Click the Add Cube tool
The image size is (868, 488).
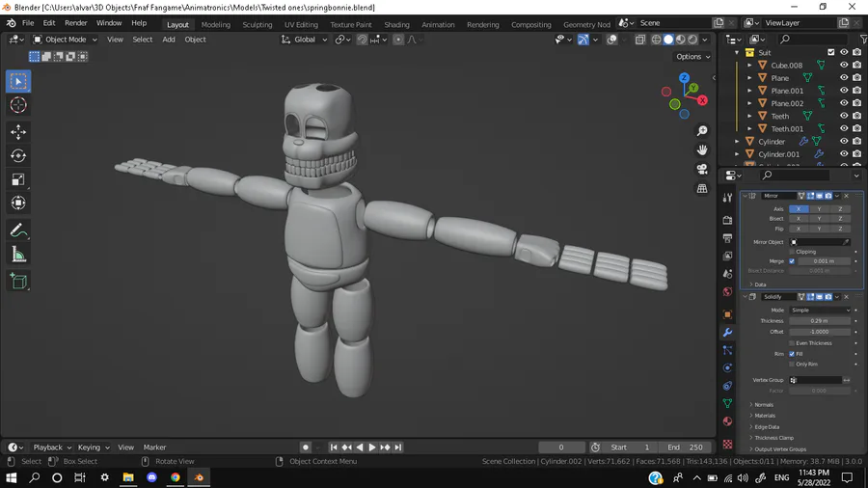tap(18, 282)
